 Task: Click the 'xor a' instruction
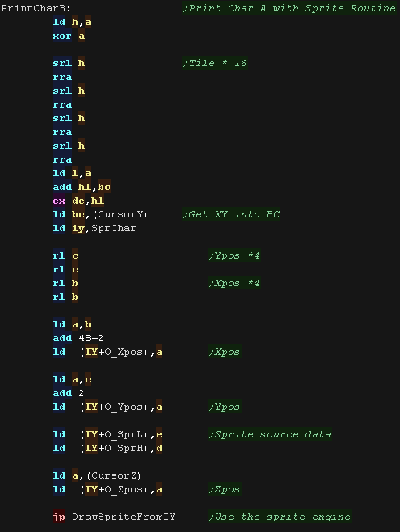(x=69, y=36)
